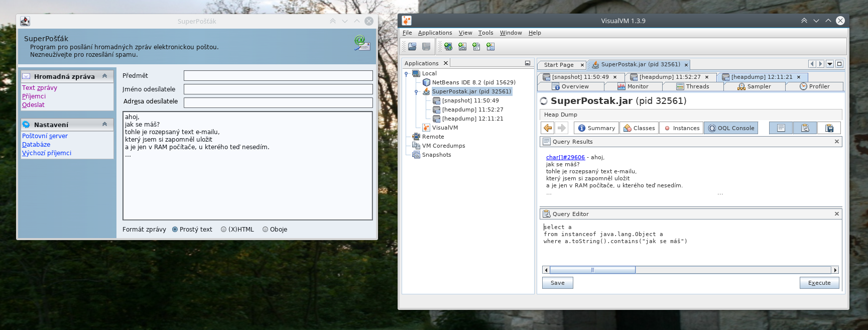
Task: Switch to the Sampler tab
Action: (x=754, y=86)
